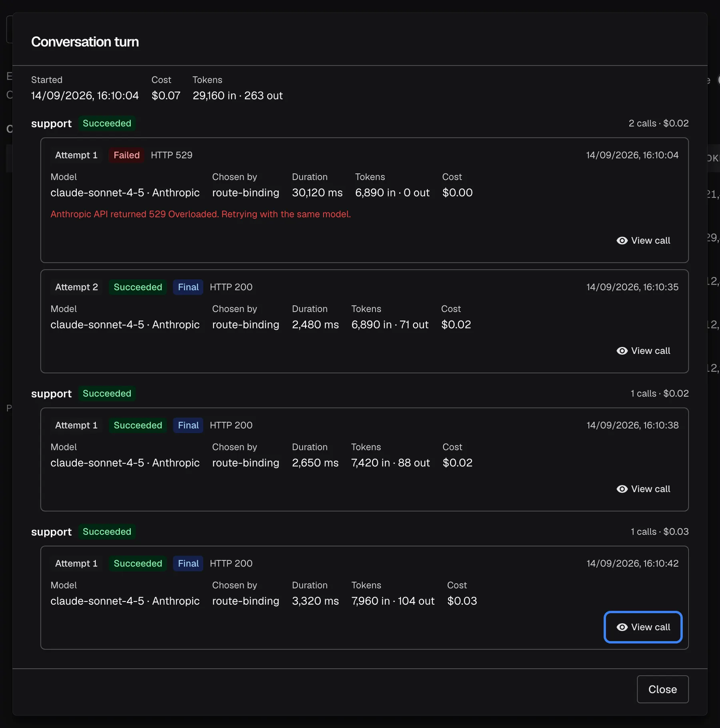720x728 pixels.
Task: Click the Succeeded badge on Attempt 2
Action: 138,287
